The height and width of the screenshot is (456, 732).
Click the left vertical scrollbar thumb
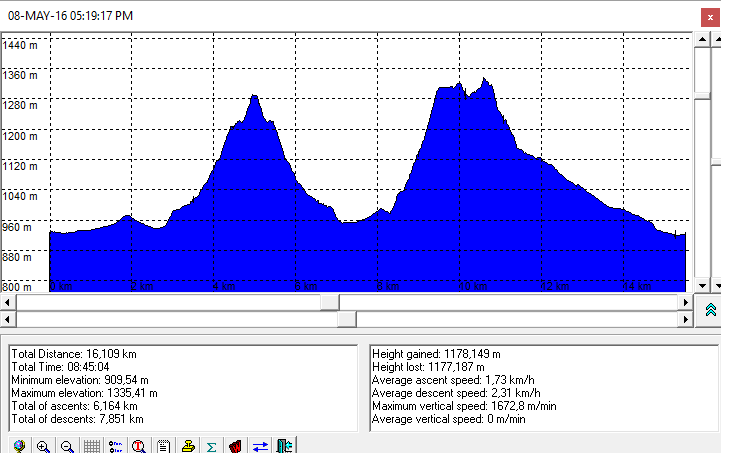[x=702, y=72]
